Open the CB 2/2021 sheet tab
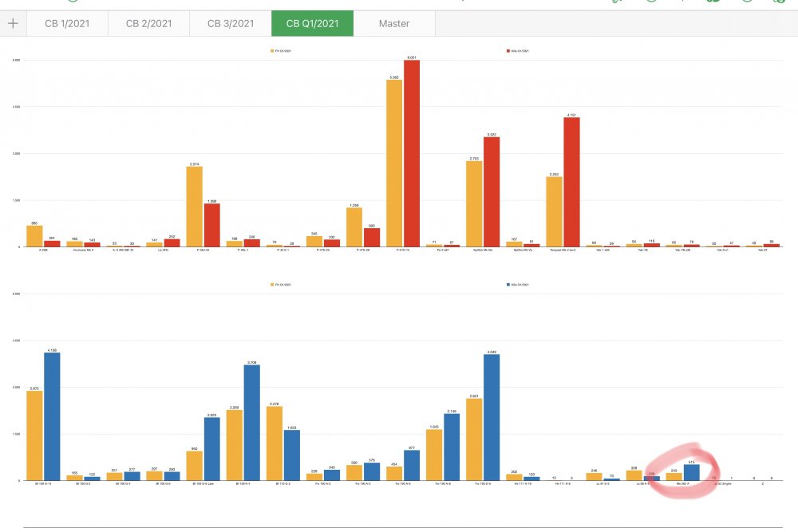Viewport: 798px width, 532px height. pyautogui.click(x=148, y=23)
